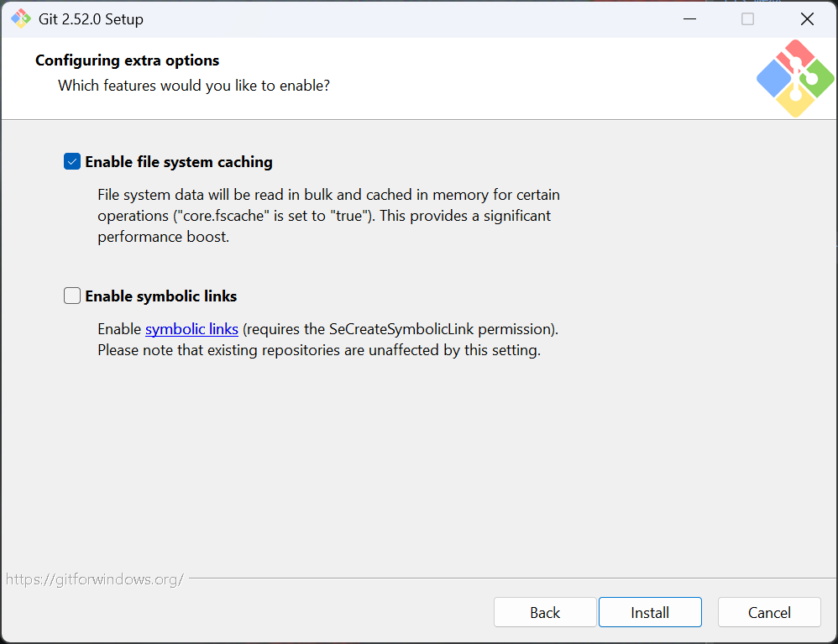Click the grayed-out maximize window button
838x644 pixels.
point(747,18)
